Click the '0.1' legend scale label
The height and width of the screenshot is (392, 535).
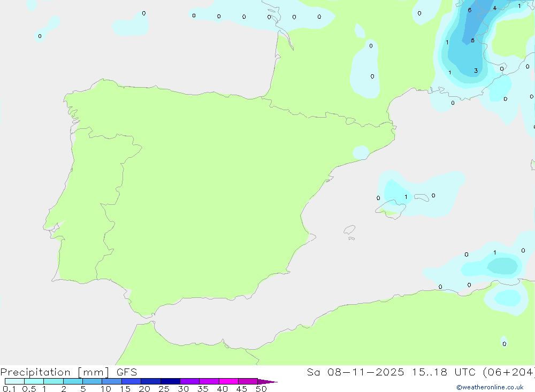(x=9, y=389)
